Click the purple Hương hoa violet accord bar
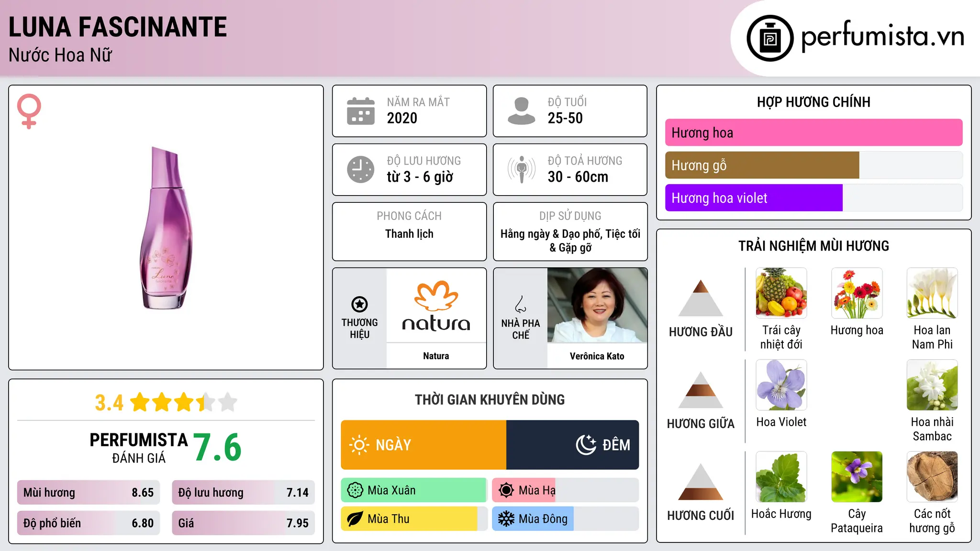The width and height of the screenshot is (980, 551). pyautogui.click(x=754, y=198)
